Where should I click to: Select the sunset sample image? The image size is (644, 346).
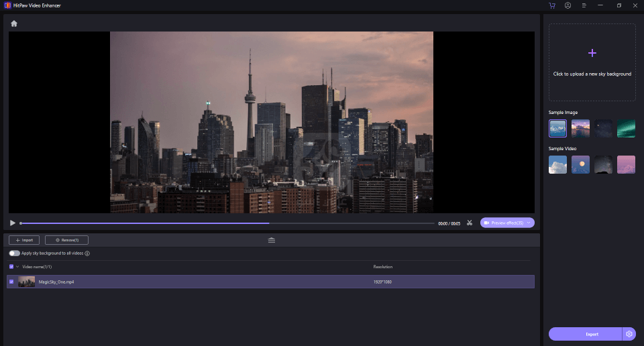(580, 129)
